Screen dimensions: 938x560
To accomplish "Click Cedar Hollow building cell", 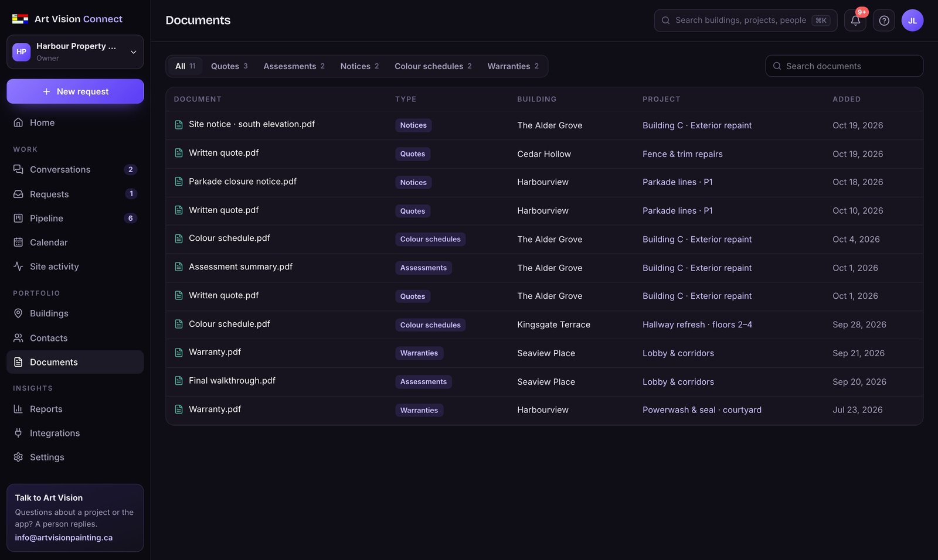I will pyautogui.click(x=544, y=154).
